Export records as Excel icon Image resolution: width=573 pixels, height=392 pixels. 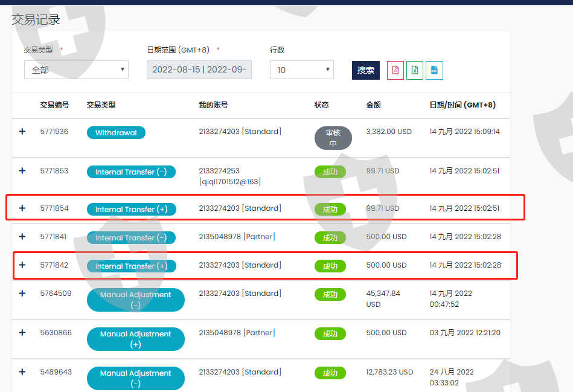(415, 70)
